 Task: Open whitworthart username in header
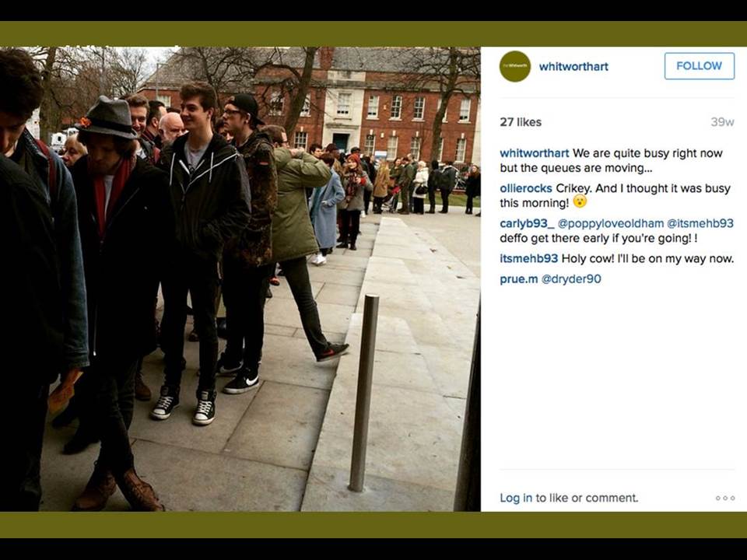[573, 67]
